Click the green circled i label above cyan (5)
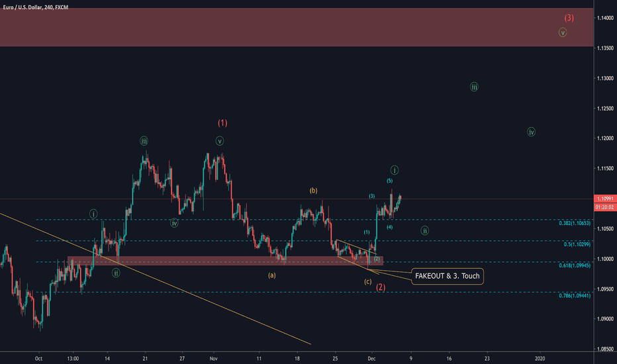This screenshot has height=364, width=617. [395, 170]
